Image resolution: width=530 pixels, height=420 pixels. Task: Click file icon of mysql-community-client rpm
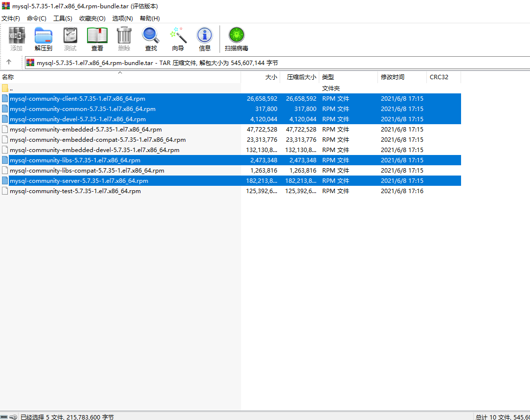(5, 98)
